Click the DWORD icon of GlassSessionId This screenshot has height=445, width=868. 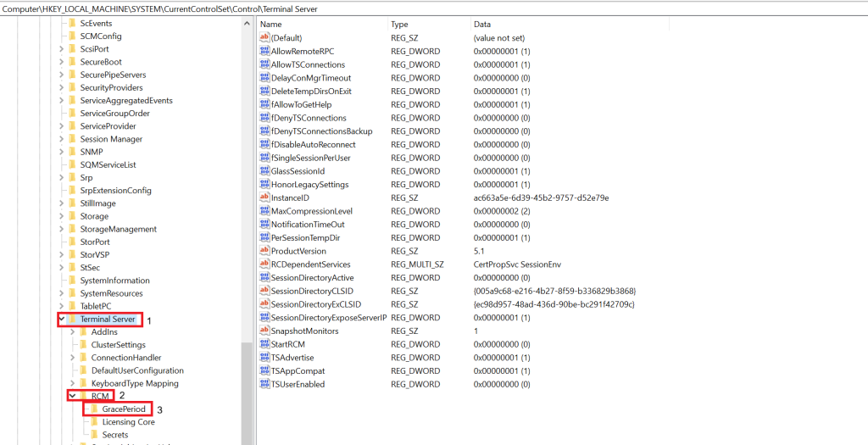tap(264, 171)
